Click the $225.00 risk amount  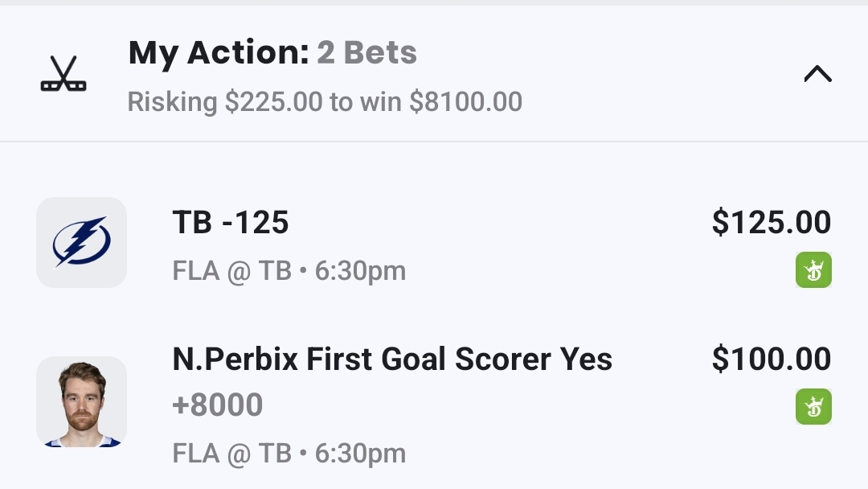pyautogui.click(x=272, y=102)
